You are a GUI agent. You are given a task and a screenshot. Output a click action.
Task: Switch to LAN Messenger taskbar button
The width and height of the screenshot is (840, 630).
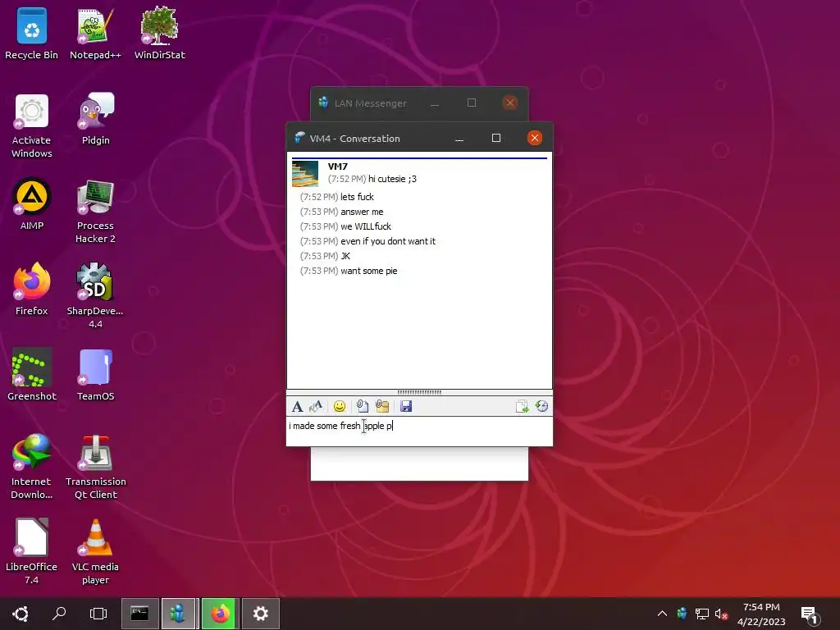tap(178, 614)
